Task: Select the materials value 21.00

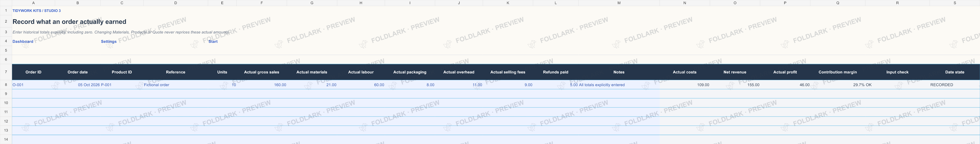Action: pyautogui.click(x=312, y=85)
